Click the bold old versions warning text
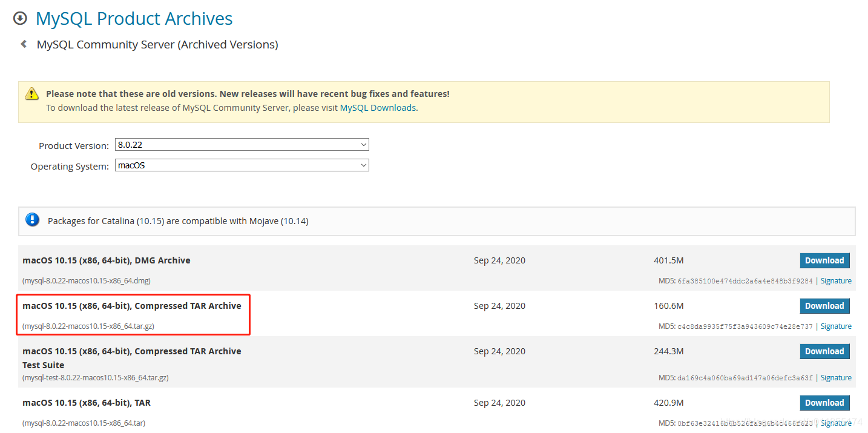 [248, 94]
